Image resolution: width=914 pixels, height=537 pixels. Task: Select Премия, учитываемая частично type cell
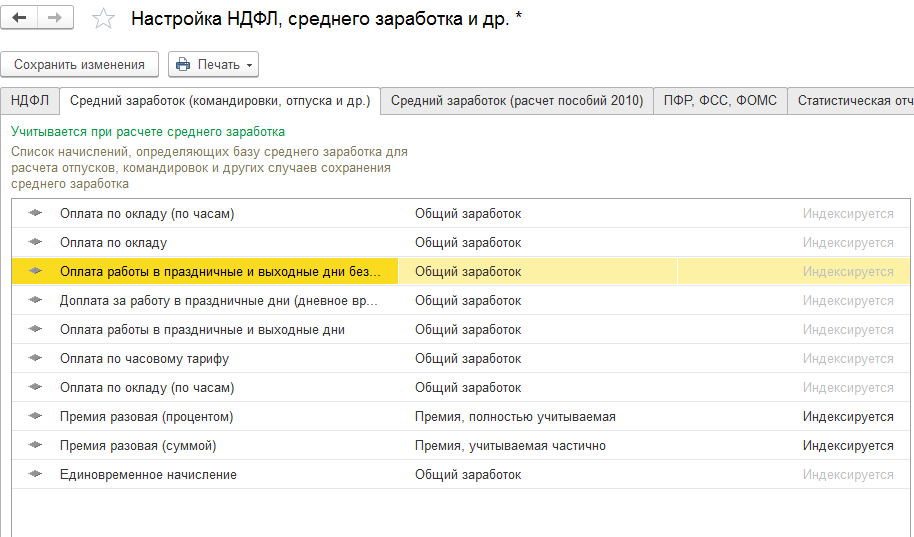coord(510,446)
